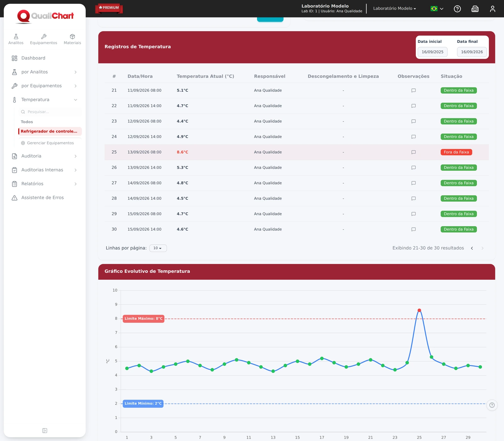The height and width of the screenshot is (441, 504).
Task: Open observations for record 22
Action: pyautogui.click(x=414, y=106)
